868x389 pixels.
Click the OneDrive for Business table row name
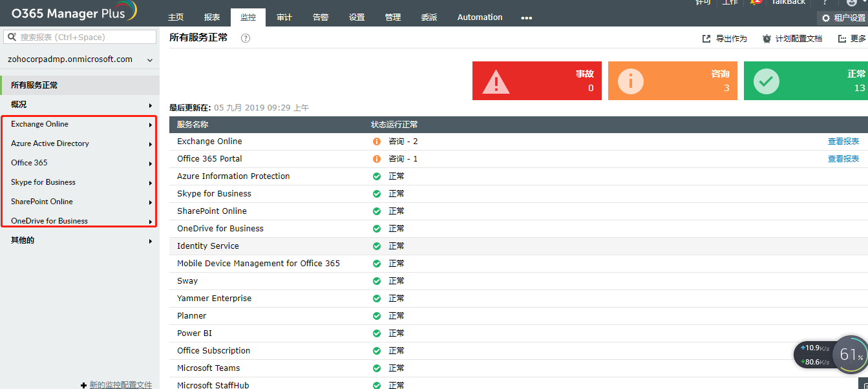coord(220,229)
